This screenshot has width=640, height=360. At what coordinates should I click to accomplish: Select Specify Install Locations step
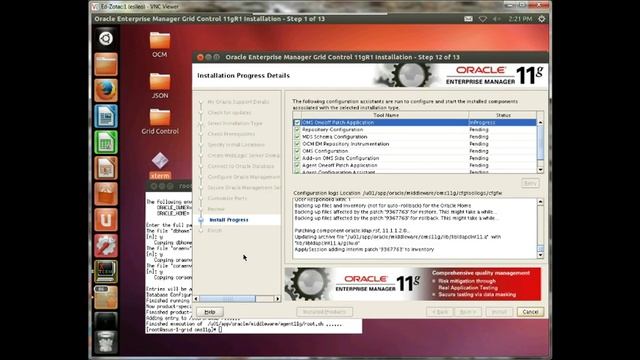(236, 145)
